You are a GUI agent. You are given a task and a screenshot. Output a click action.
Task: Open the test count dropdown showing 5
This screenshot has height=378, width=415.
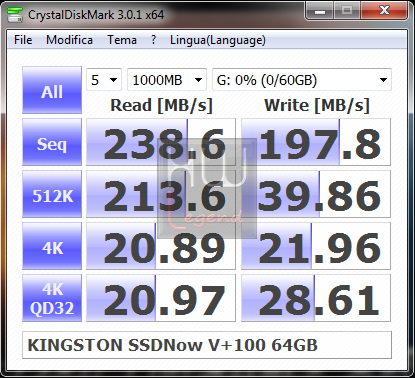pyautogui.click(x=104, y=80)
